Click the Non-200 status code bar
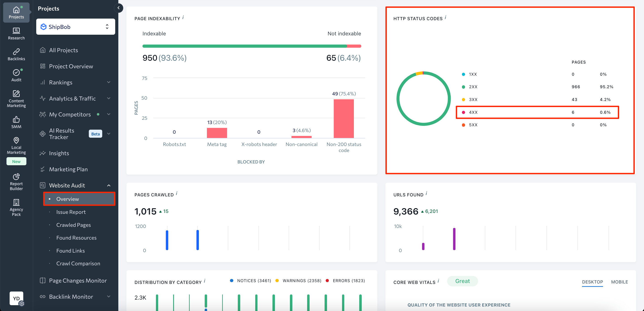The image size is (644, 311). (344, 119)
